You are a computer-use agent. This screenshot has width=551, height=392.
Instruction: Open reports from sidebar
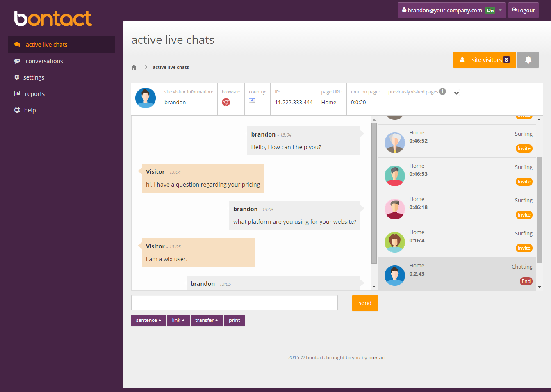click(x=35, y=94)
